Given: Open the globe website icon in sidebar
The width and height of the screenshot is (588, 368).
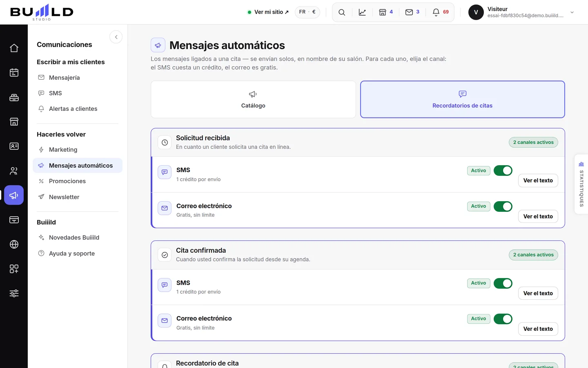Looking at the screenshot, I should [x=14, y=245].
